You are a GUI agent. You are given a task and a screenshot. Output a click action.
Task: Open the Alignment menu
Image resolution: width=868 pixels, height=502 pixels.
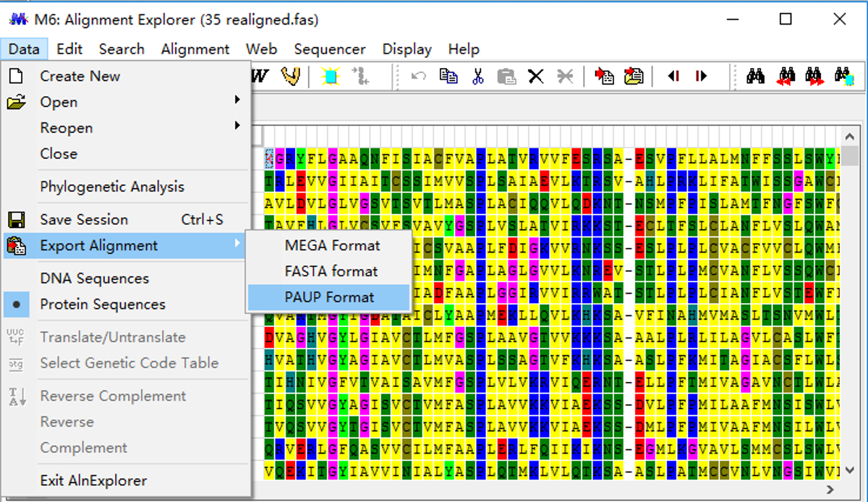(195, 49)
